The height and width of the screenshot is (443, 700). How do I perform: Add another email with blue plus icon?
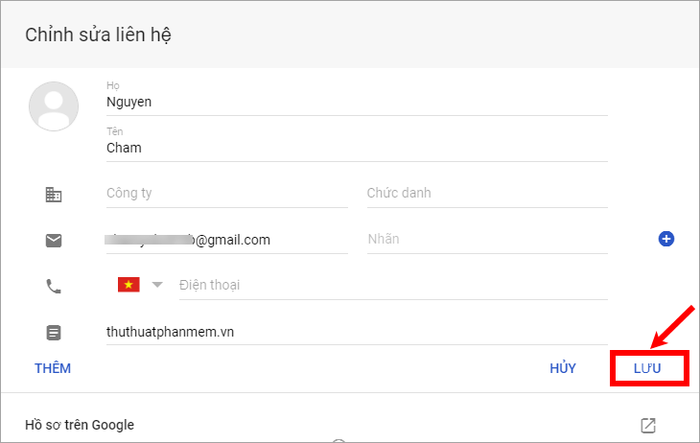666,238
